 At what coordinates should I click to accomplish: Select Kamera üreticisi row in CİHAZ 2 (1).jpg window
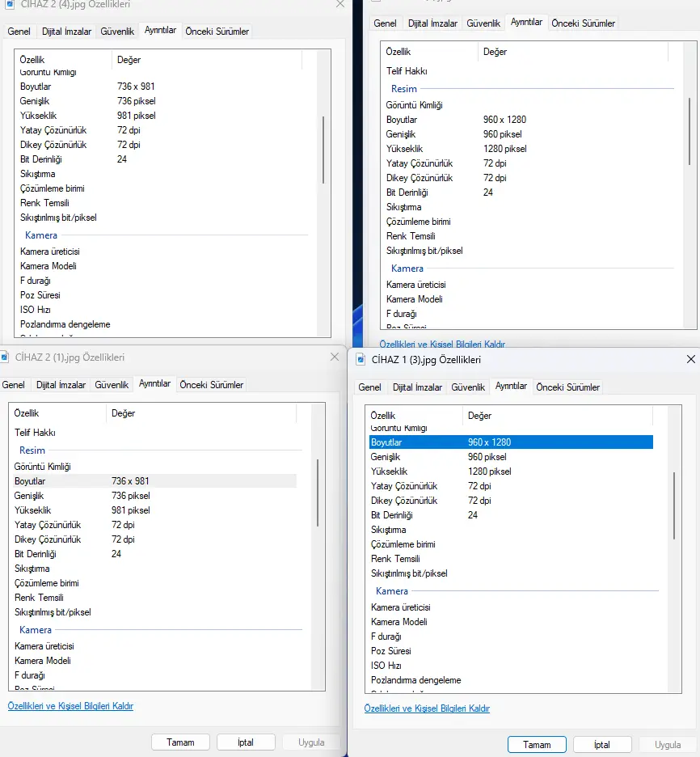[x=155, y=646]
